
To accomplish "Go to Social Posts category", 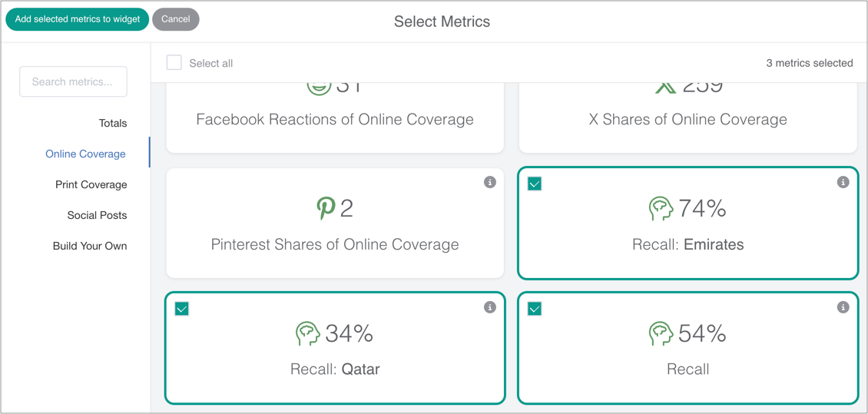I will click(97, 215).
